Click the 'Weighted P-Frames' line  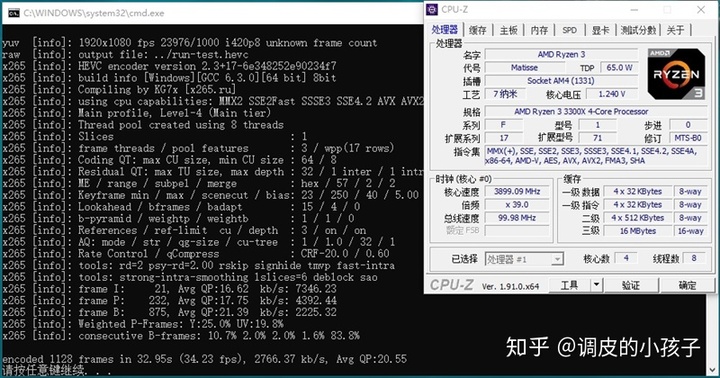pyautogui.click(x=143, y=324)
